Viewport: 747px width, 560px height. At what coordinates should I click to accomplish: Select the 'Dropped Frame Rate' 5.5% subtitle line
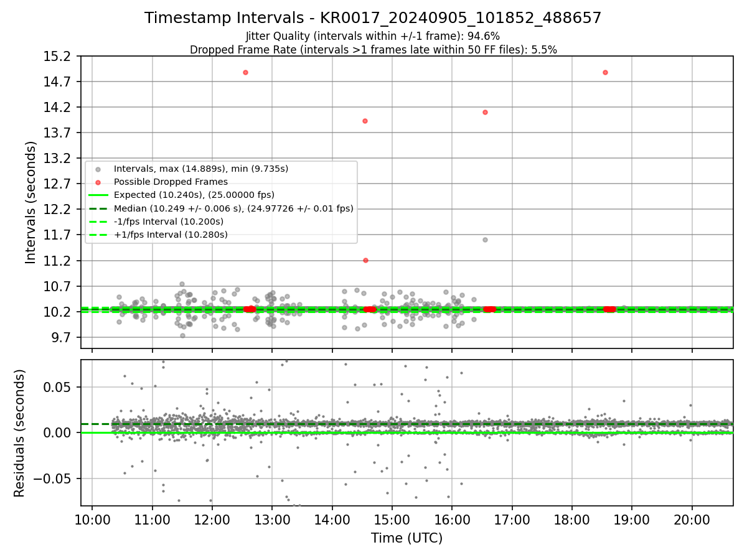point(373,50)
